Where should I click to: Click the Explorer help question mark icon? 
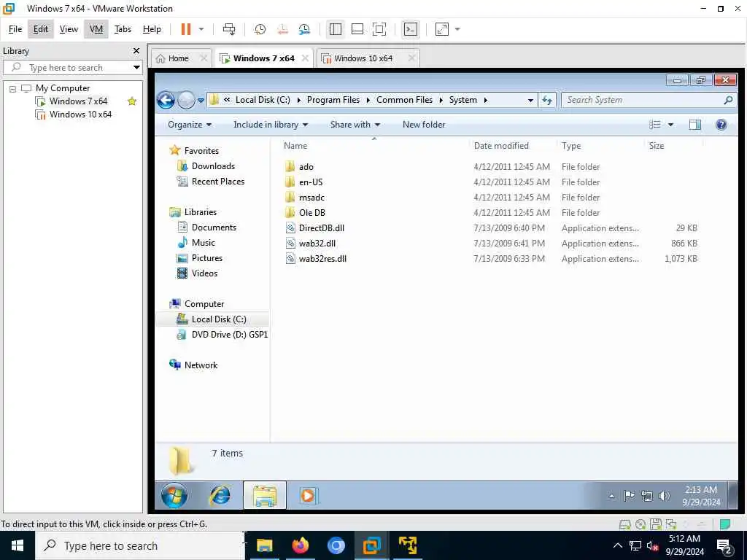click(x=721, y=125)
